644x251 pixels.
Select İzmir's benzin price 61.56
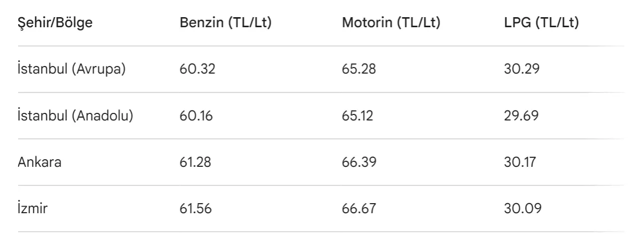pos(196,208)
